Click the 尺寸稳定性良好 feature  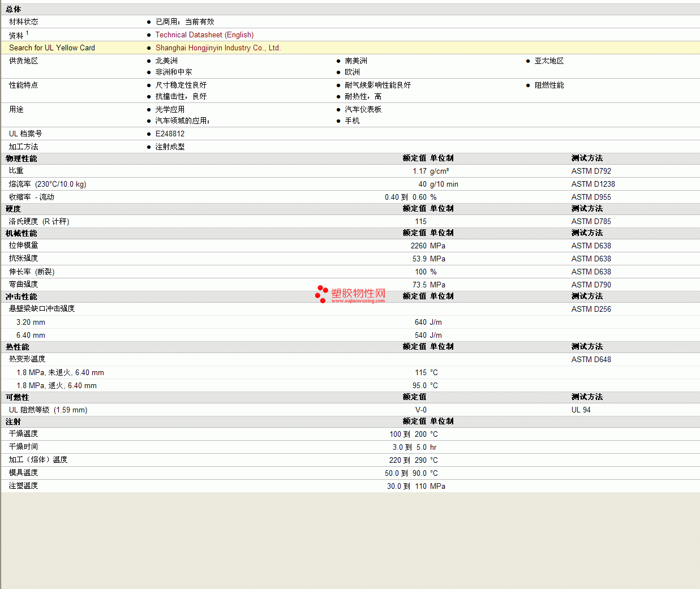(181, 85)
